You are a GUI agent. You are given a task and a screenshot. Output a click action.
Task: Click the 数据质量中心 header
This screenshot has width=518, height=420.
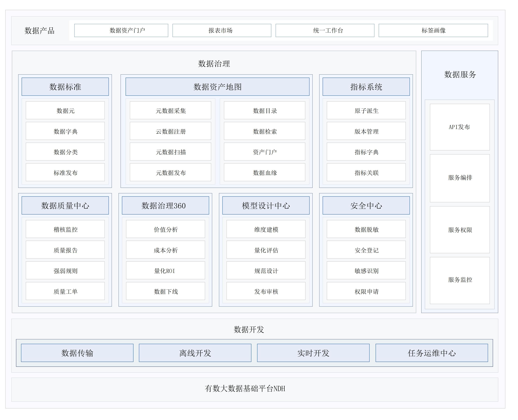click(65, 205)
